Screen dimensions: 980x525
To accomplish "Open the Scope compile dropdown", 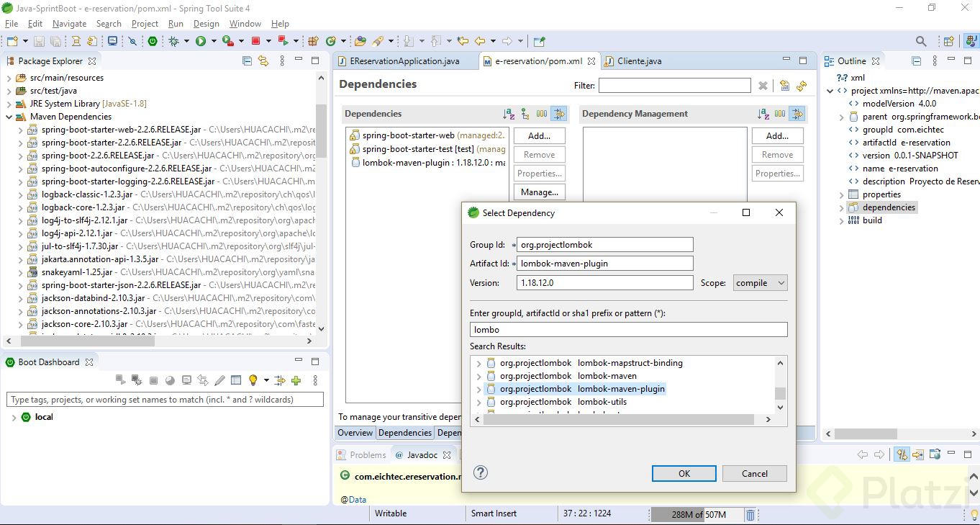I will click(761, 283).
